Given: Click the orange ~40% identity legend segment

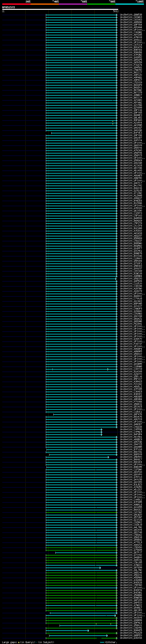Looking at the screenshot, I should click(x=45, y=4).
